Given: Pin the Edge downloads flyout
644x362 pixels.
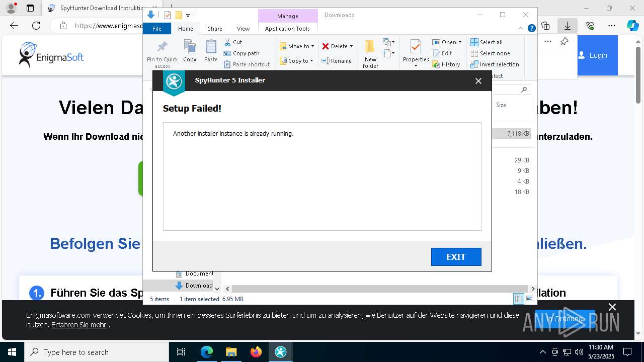Looking at the screenshot, I should 565,42.
